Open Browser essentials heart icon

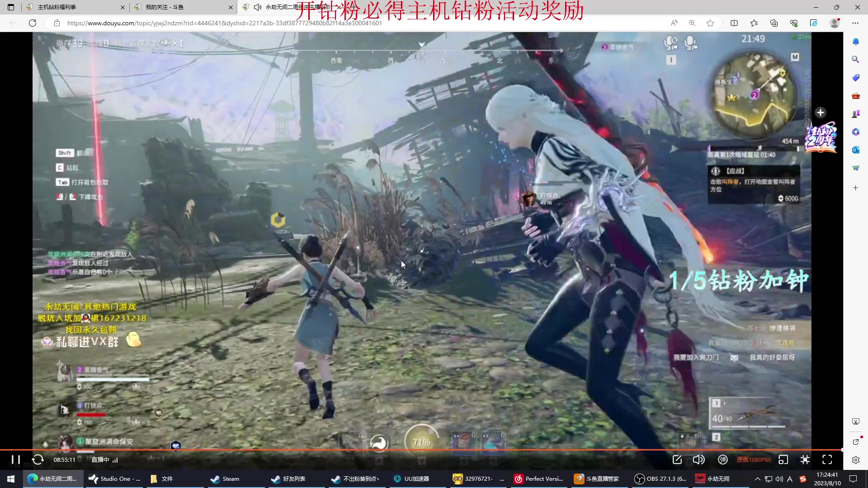click(x=794, y=23)
